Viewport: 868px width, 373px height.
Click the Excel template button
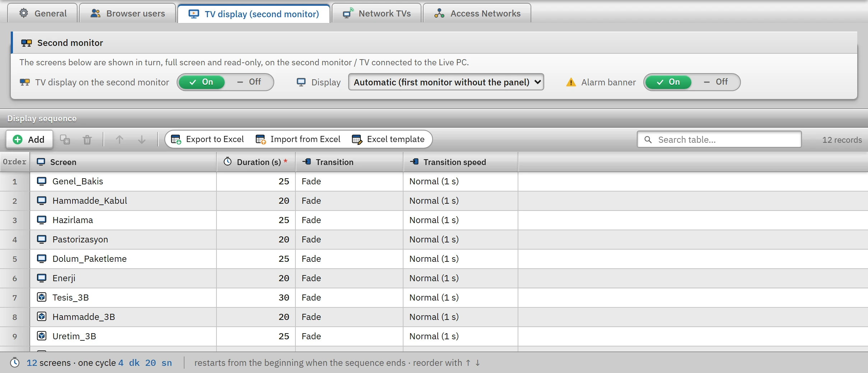388,139
